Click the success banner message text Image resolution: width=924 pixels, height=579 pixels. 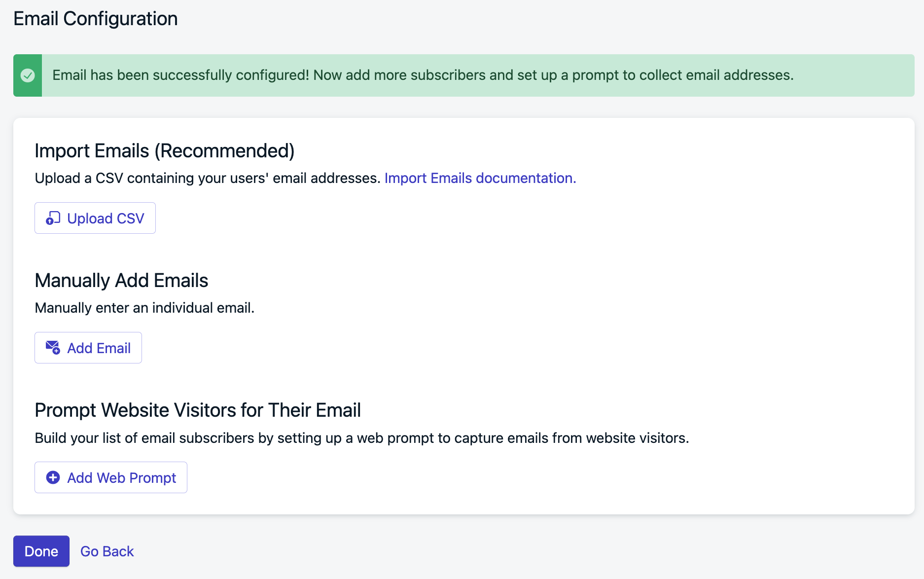(423, 75)
